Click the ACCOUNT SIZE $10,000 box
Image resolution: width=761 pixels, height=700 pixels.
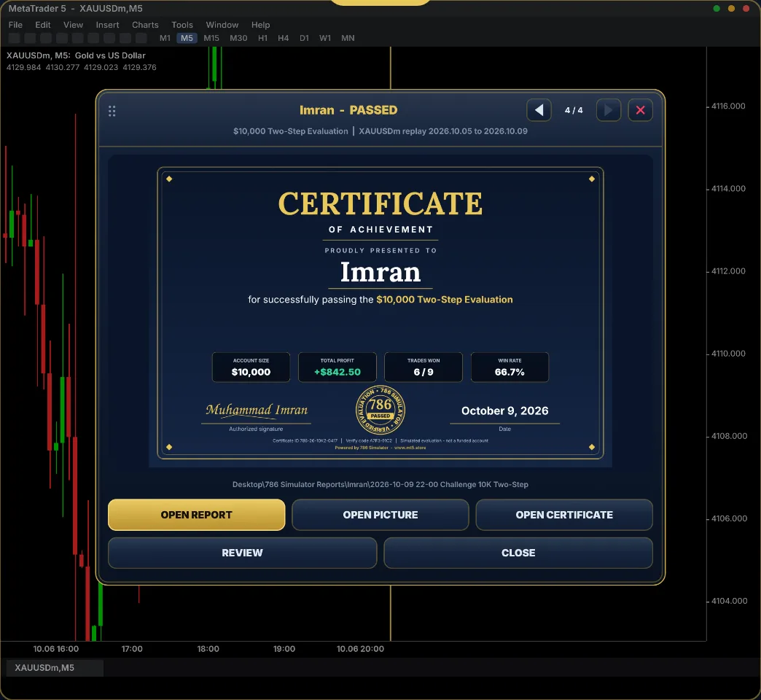tap(251, 367)
